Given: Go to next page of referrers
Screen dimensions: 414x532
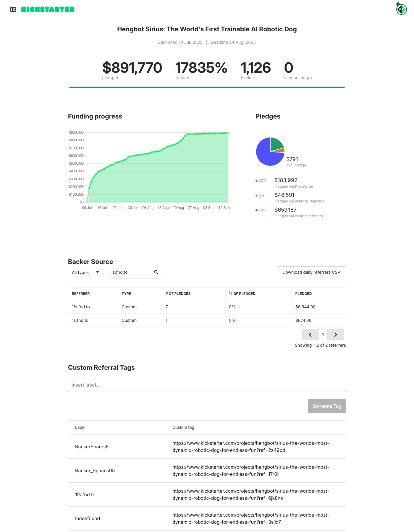Looking at the screenshot, I should tap(336, 335).
